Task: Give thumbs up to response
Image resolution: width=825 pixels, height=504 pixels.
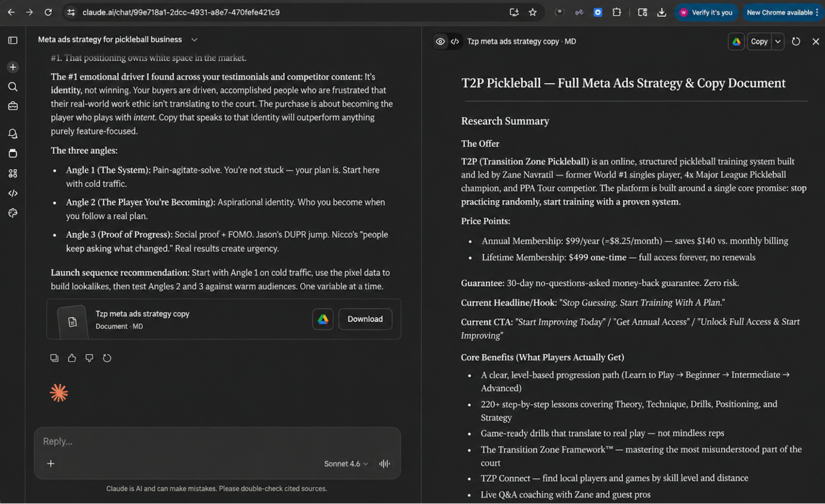Action: tap(72, 358)
